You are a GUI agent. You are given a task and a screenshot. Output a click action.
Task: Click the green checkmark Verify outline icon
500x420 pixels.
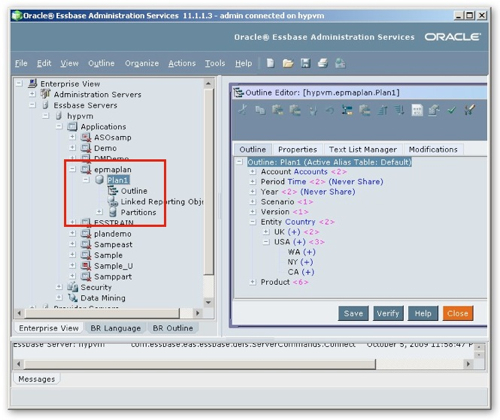click(x=452, y=110)
